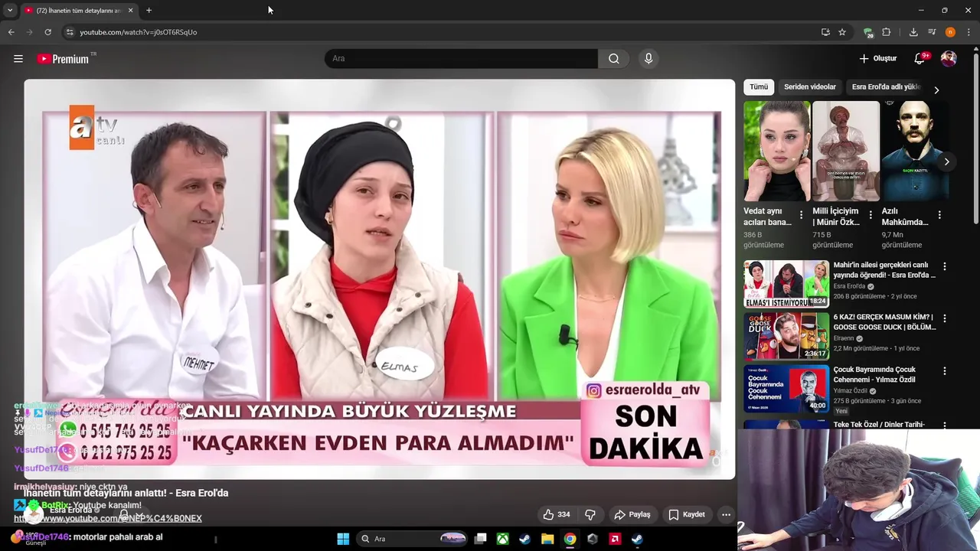Like the video with the thumbs-up button

(x=557, y=514)
